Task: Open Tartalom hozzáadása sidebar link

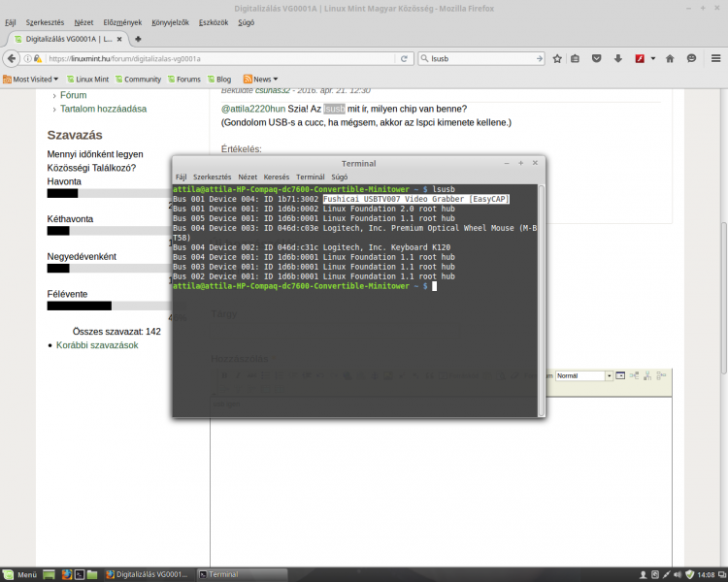Action: pos(103,109)
